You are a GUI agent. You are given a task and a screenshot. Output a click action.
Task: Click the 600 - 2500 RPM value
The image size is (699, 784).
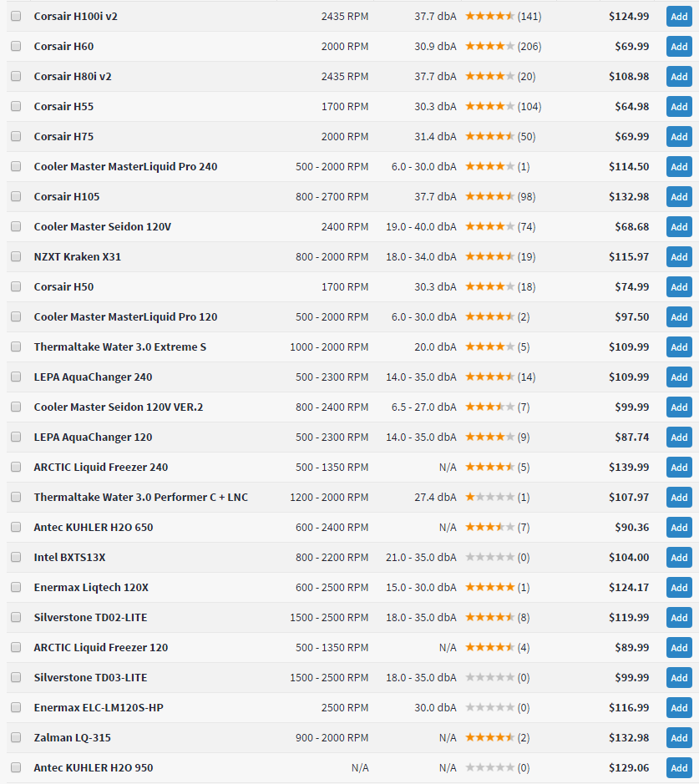coord(332,588)
